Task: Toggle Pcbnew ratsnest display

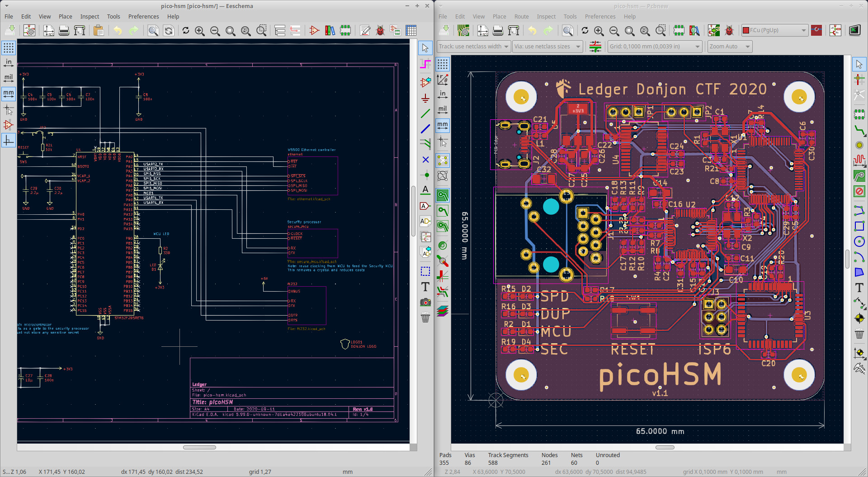Action: [443, 161]
